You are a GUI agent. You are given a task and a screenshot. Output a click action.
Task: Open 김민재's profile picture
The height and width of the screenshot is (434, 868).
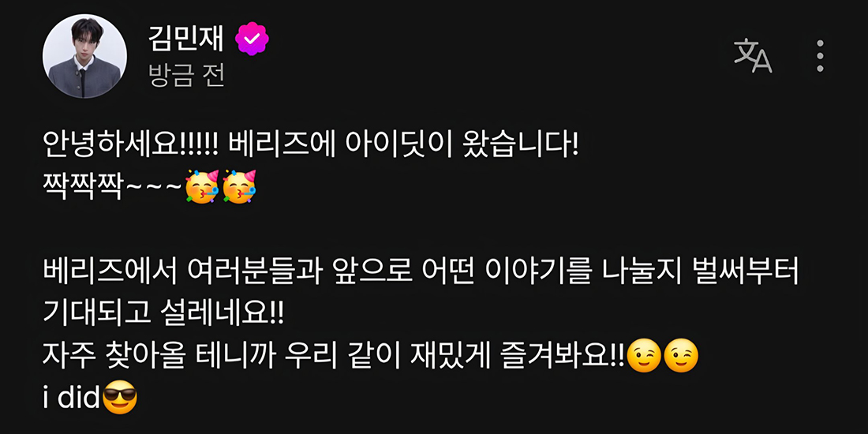(x=84, y=56)
